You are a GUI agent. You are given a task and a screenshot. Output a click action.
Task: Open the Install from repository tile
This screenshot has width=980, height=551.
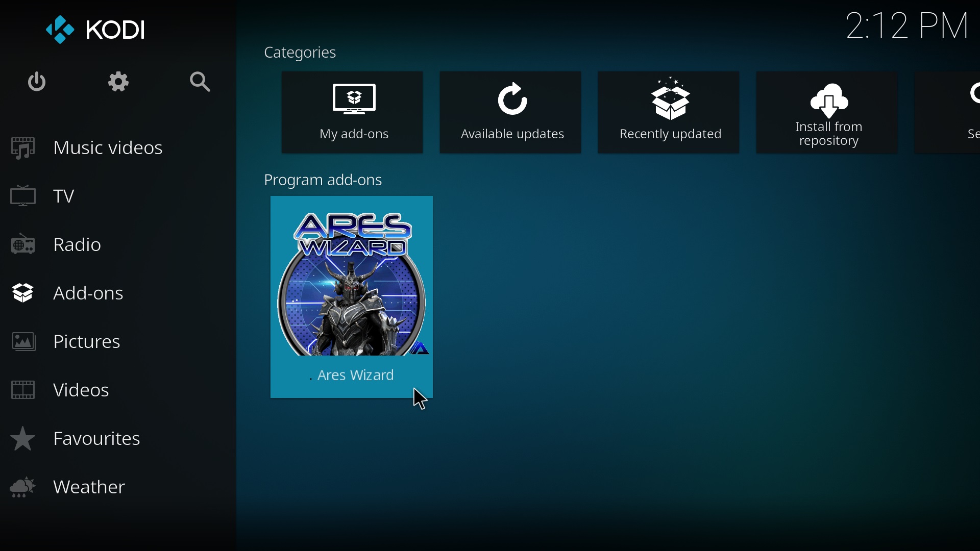click(827, 113)
